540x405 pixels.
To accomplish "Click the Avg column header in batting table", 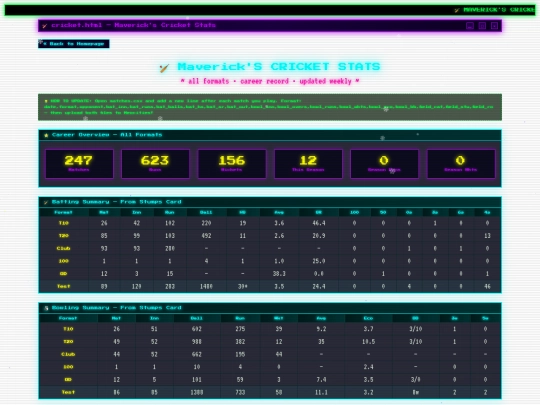I will 279,212.
